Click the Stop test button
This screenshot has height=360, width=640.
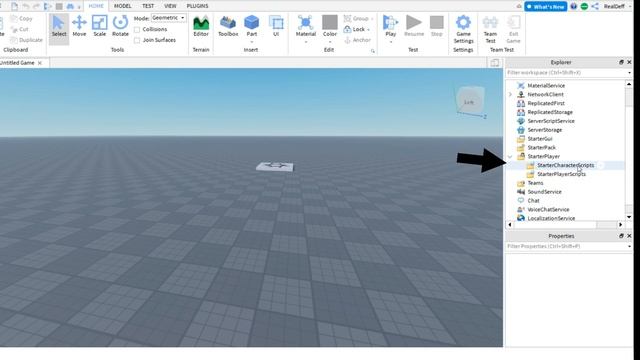click(x=437, y=27)
